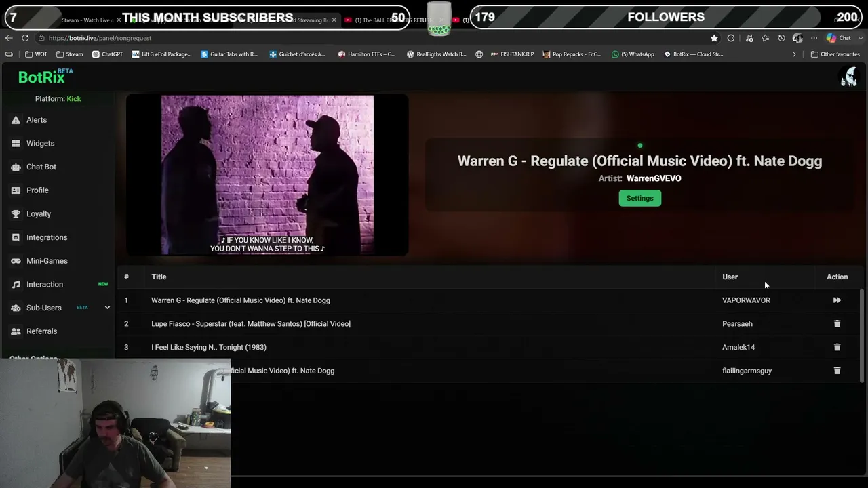This screenshot has height=488, width=868.
Task: Select the Lupe Fiasco Superstar title
Action: coord(251,324)
